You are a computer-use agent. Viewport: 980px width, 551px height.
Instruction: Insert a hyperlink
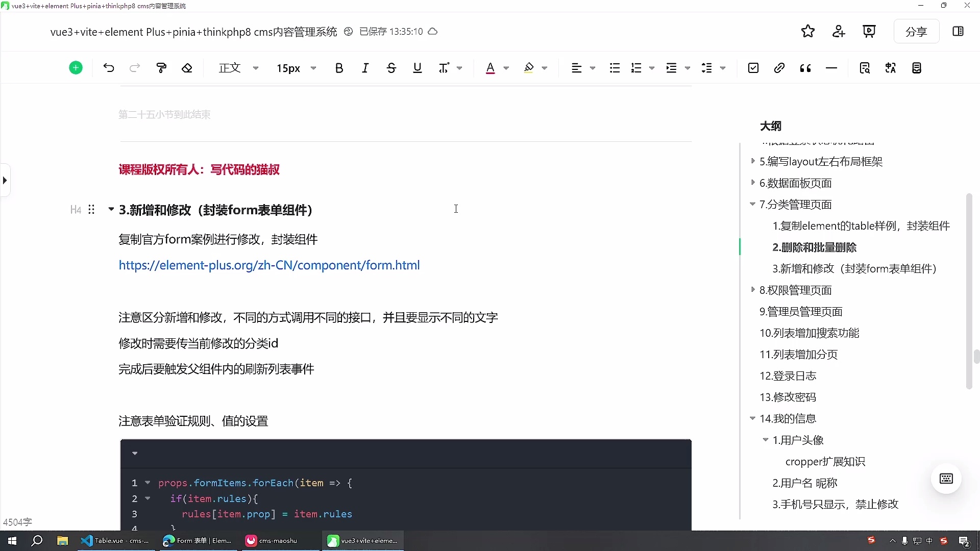tap(779, 68)
